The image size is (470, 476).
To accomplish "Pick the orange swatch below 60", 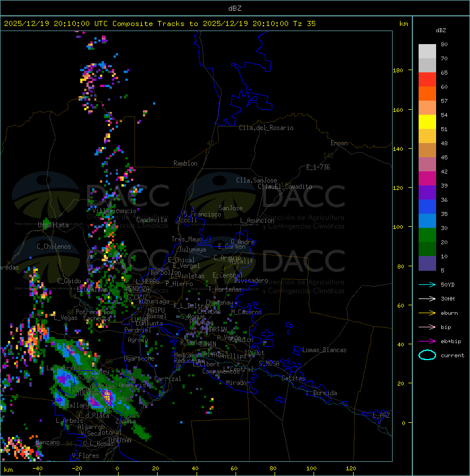I will [x=427, y=93].
